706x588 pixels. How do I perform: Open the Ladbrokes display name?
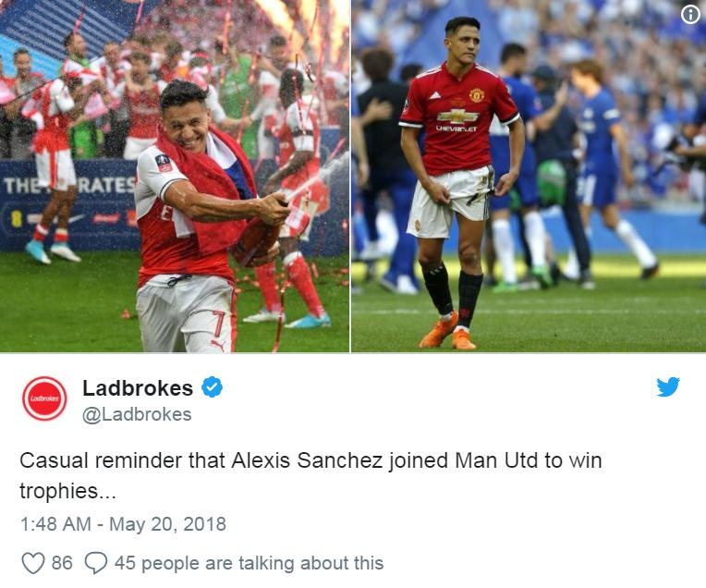coord(138,387)
